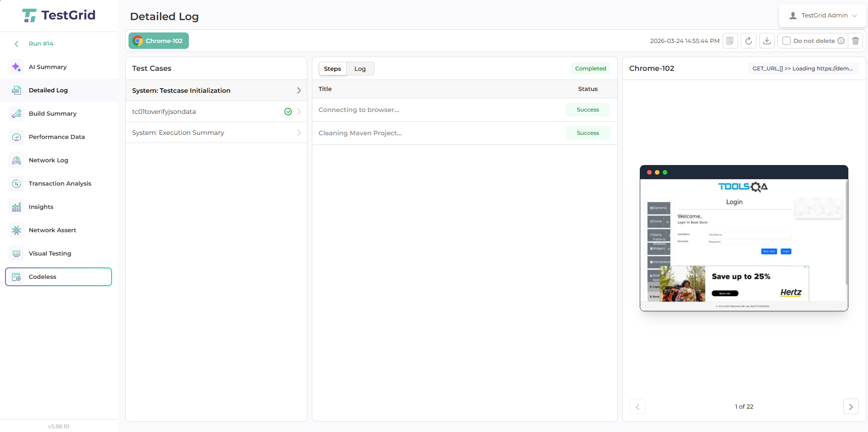Open AI Summary from sidebar
Image resolution: width=868 pixels, height=432 pixels.
tap(48, 67)
